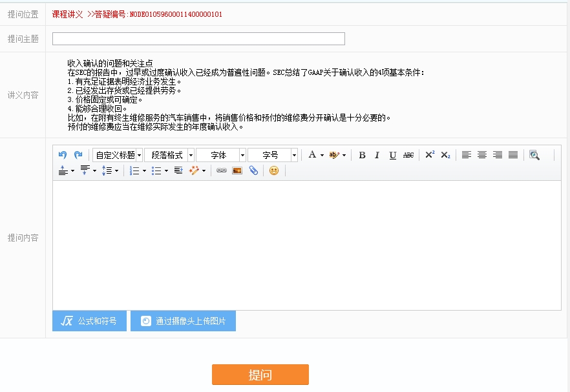Apply strikethrough to text
Screen dimensions: 570x392
click(408, 155)
